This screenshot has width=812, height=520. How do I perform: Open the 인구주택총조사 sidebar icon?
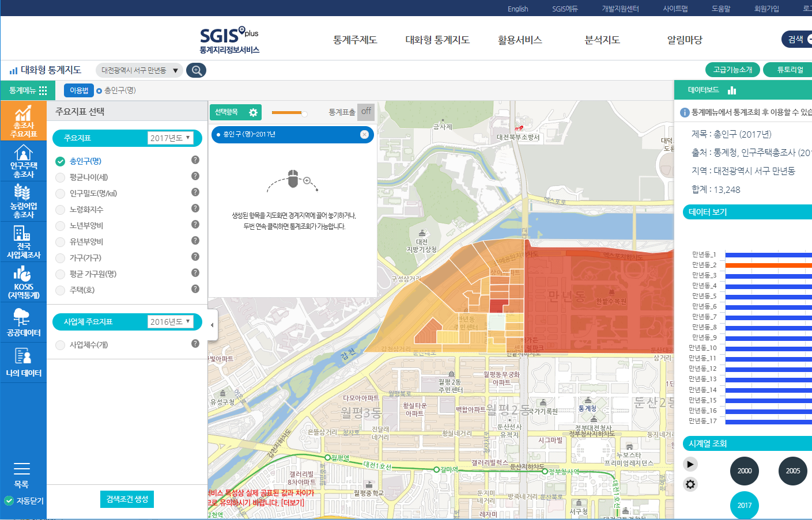pyautogui.click(x=23, y=161)
